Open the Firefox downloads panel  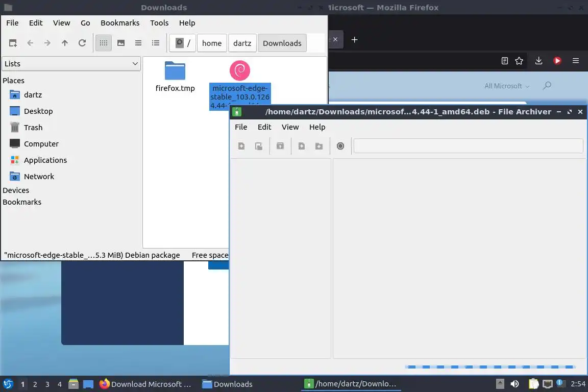pos(539,61)
